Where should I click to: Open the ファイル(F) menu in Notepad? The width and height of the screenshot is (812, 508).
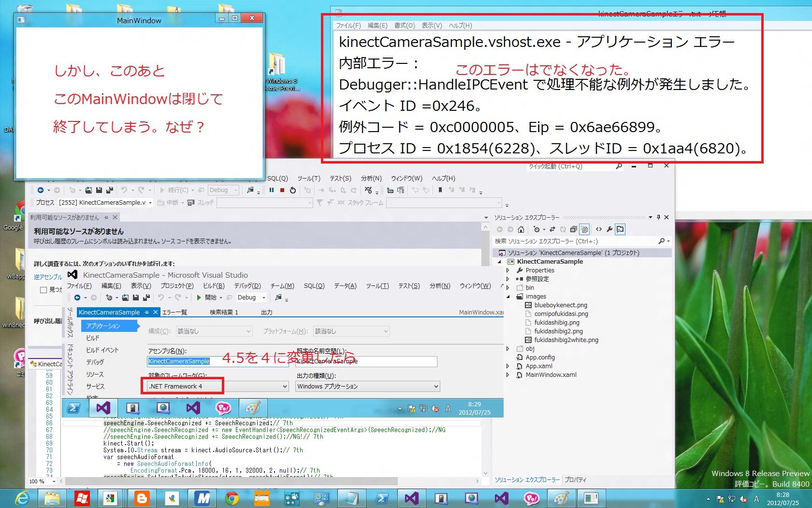(348, 26)
